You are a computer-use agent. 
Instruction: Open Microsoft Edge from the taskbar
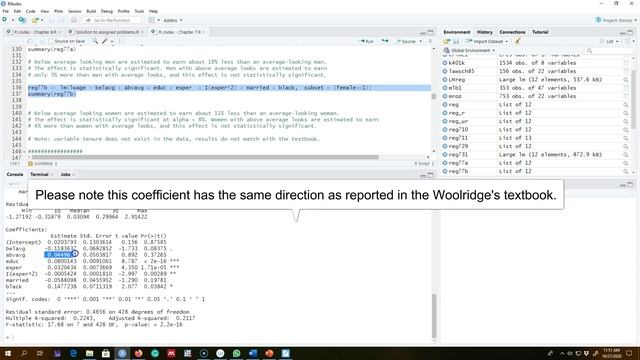pyautogui.click(x=73, y=353)
